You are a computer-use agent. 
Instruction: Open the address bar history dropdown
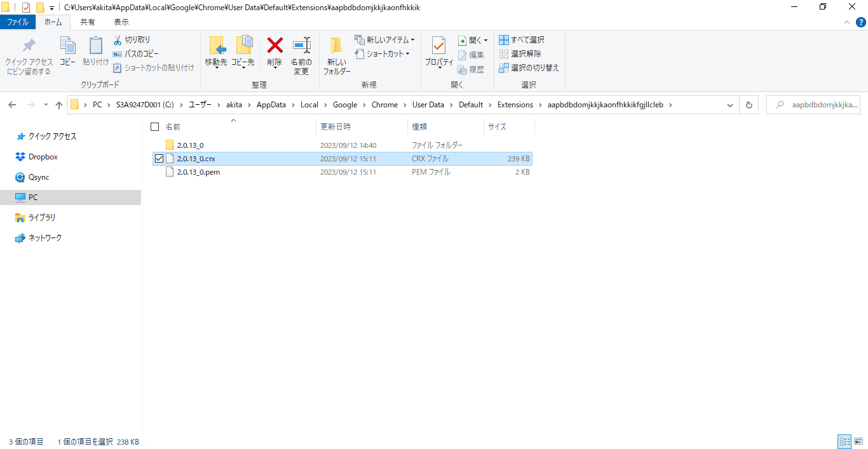click(729, 104)
